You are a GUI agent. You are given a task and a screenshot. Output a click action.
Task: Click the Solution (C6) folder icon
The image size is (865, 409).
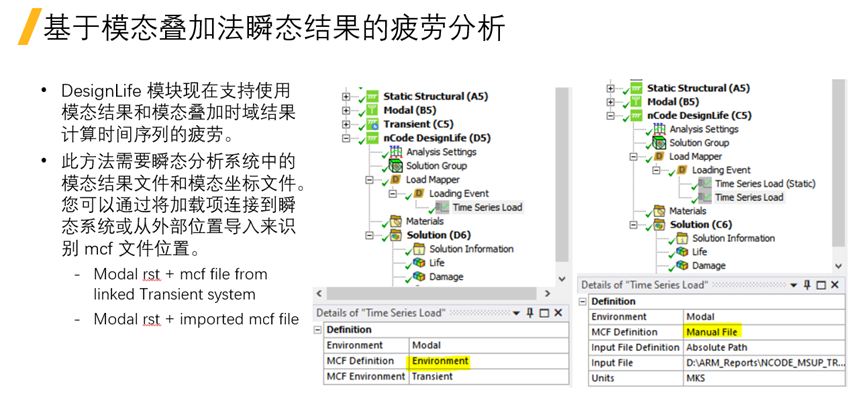pyautogui.click(x=659, y=225)
